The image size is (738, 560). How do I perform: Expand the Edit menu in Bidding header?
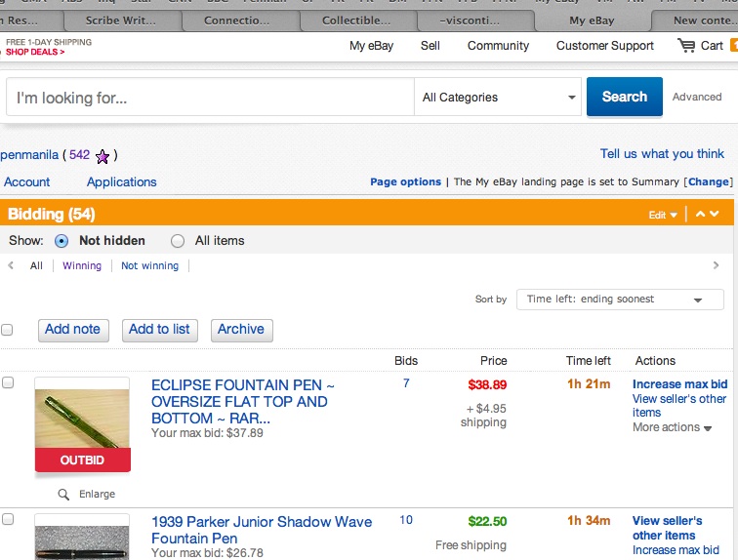coord(663,215)
